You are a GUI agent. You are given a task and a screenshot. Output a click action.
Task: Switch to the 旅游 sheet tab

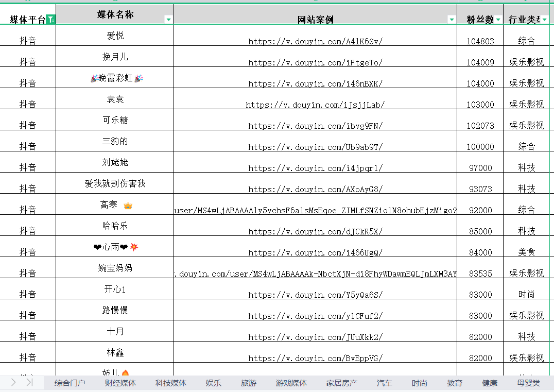pyautogui.click(x=248, y=383)
